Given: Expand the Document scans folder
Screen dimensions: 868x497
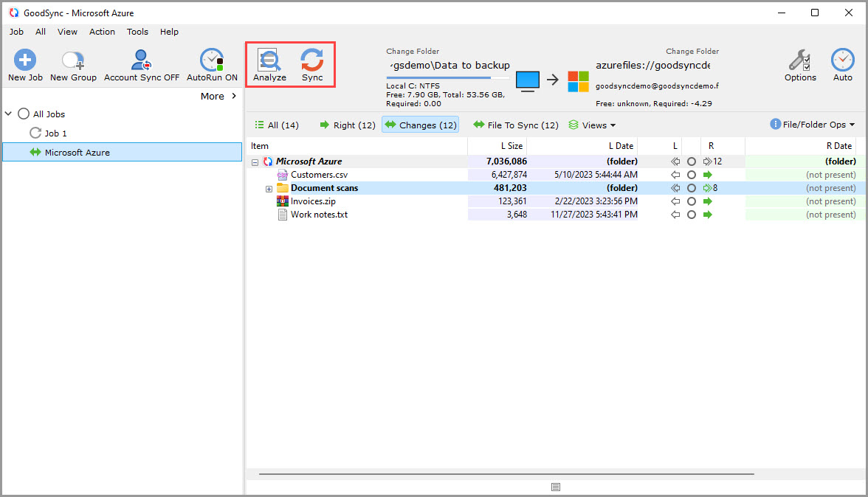Looking at the screenshot, I should pyautogui.click(x=269, y=189).
